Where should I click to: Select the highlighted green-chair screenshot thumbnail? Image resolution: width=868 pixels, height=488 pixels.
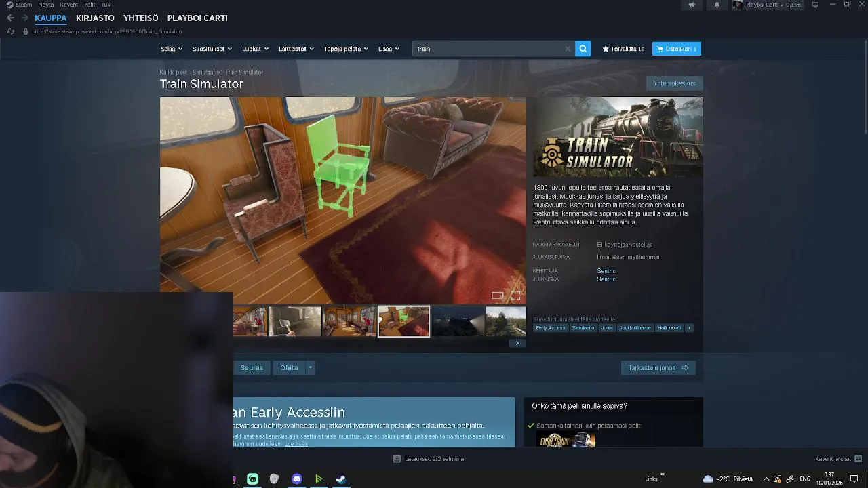tap(403, 321)
